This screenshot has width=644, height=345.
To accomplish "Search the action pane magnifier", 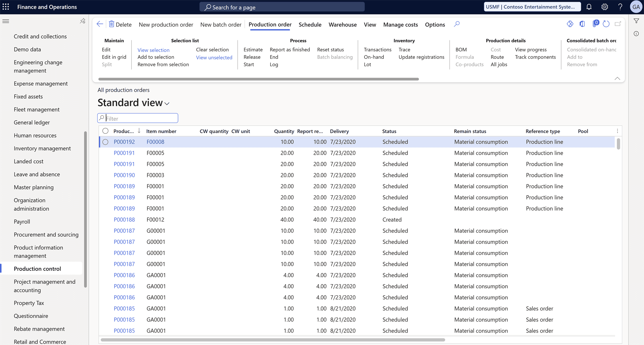I will pos(457,24).
